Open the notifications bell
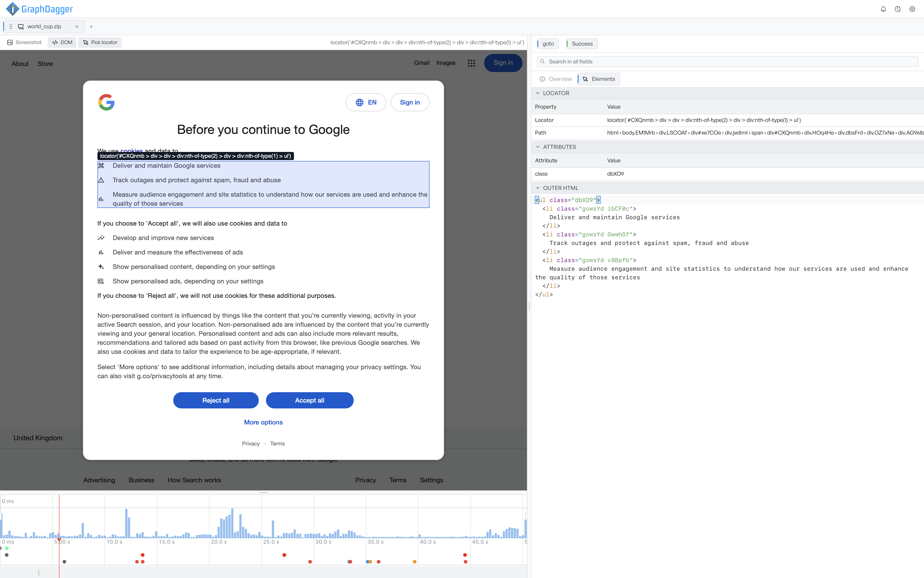 (x=883, y=9)
